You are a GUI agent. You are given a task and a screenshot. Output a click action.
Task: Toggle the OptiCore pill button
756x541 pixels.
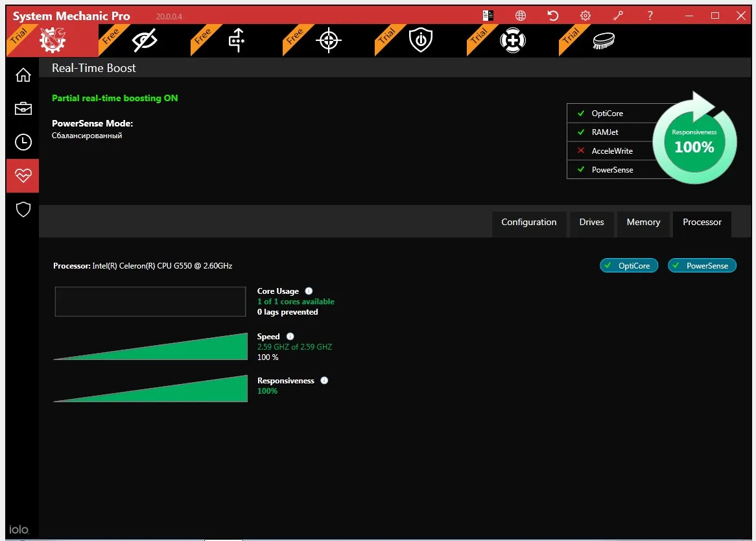(629, 265)
